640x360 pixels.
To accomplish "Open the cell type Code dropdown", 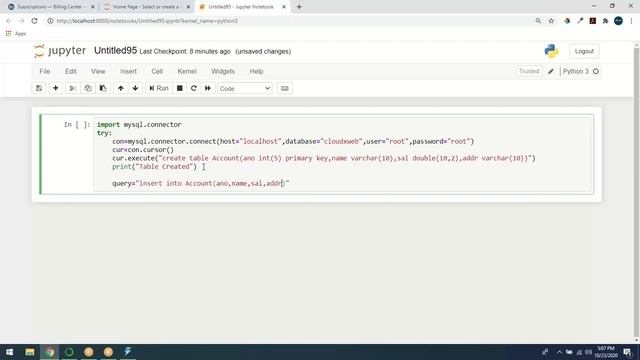I will tap(244, 88).
